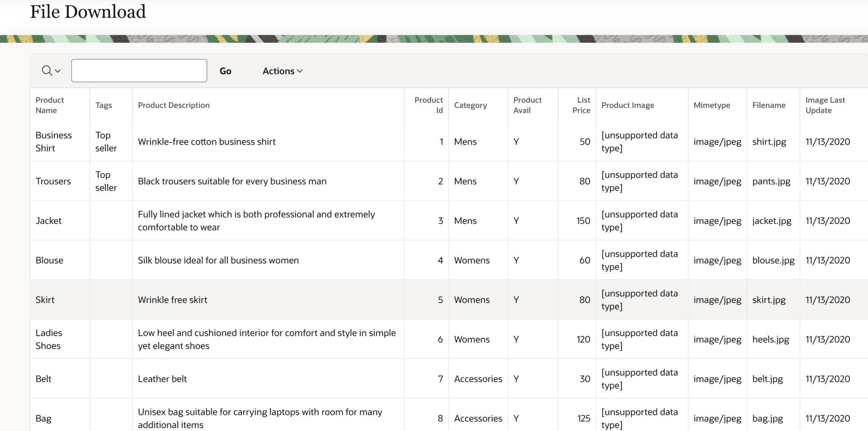
Task: Select the Skirt product row
Action: point(45,299)
